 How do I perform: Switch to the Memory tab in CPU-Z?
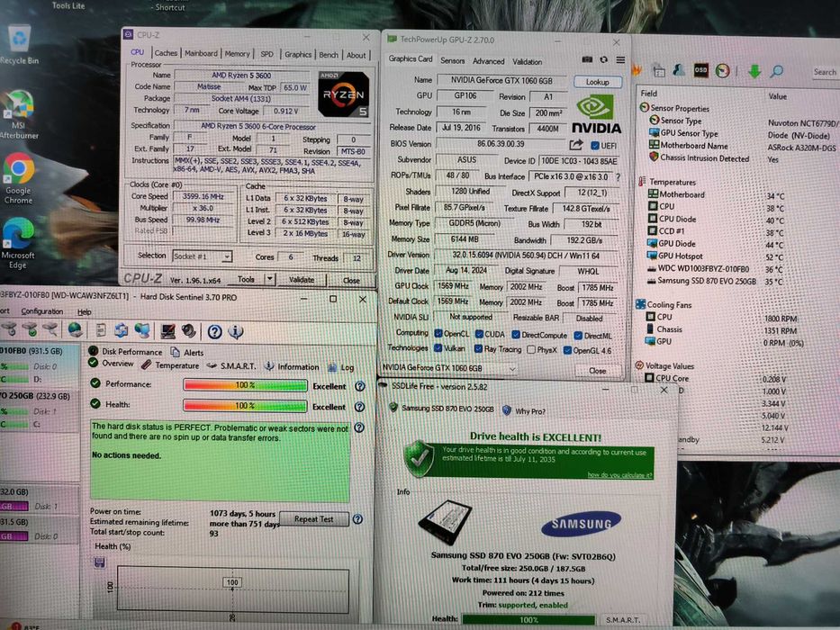238,54
